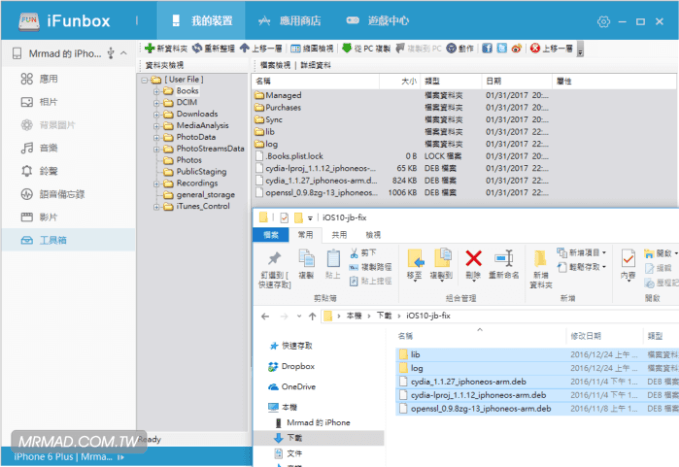Expand the DCIM tree folder
This screenshot has height=467, width=679.
(x=156, y=103)
